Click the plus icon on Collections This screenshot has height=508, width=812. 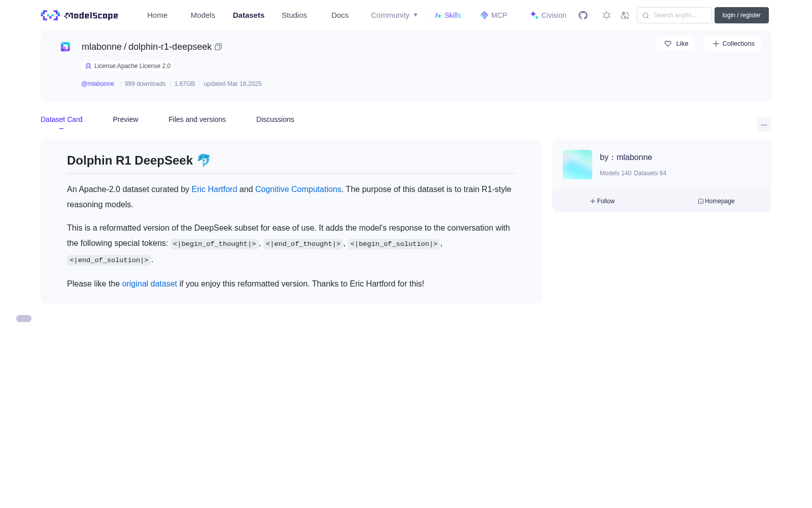tap(716, 44)
